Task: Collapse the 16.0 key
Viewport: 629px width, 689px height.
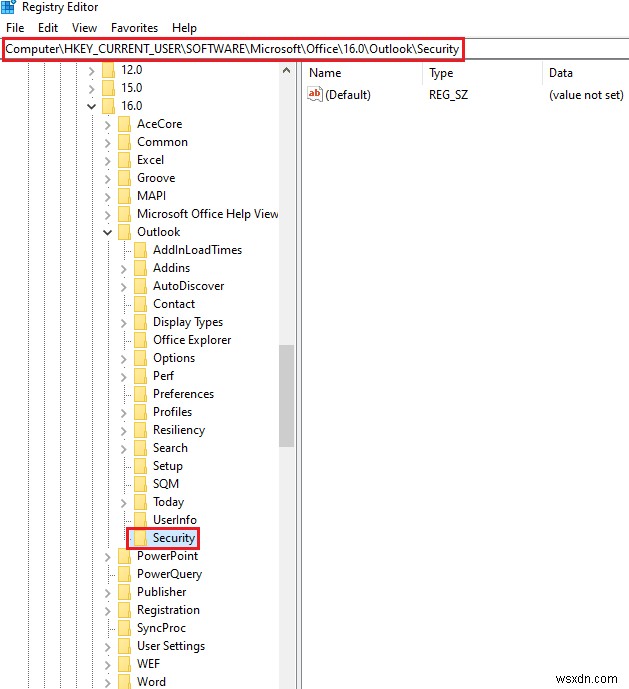Action: point(91,106)
